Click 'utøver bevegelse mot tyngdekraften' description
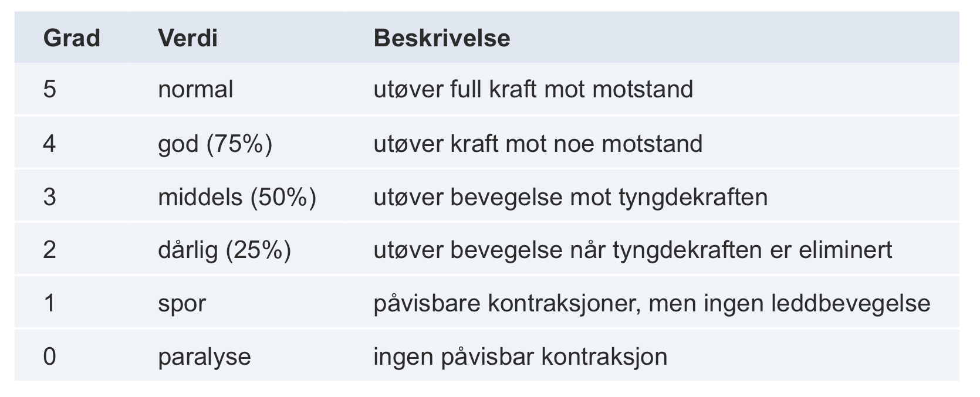This screenshot has height=397, width=980. (x=570, y=197)
